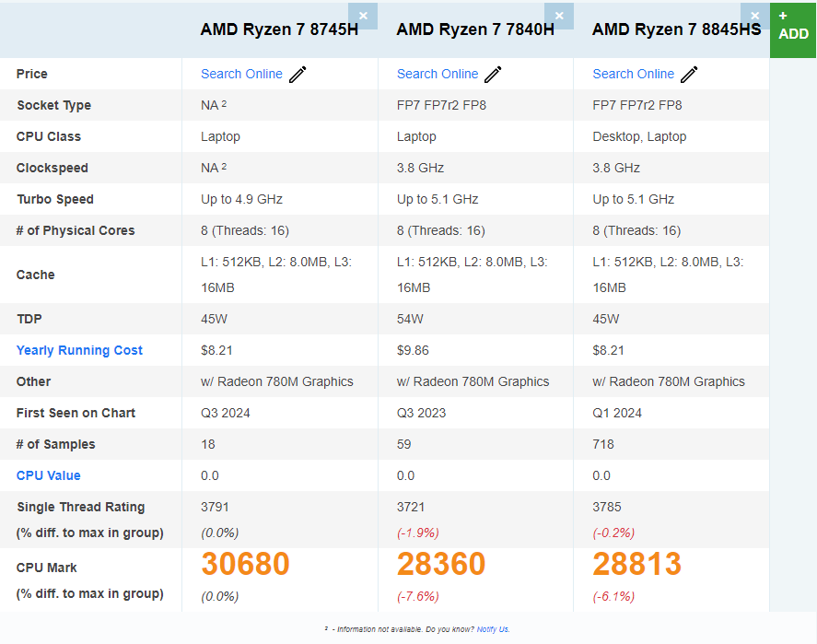817x644 pixels.
Task: Click the green ADD button
Action: click(x=793, y=29)
